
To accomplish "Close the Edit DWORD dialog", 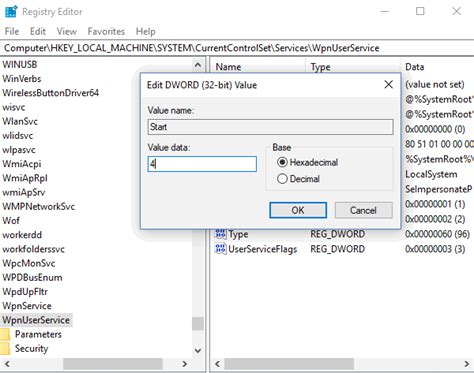I will point(388,84).
